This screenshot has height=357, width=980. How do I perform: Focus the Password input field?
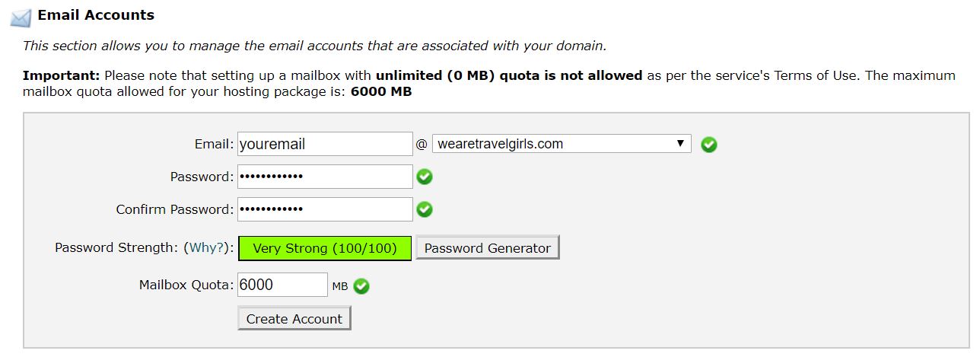[325, 177]
